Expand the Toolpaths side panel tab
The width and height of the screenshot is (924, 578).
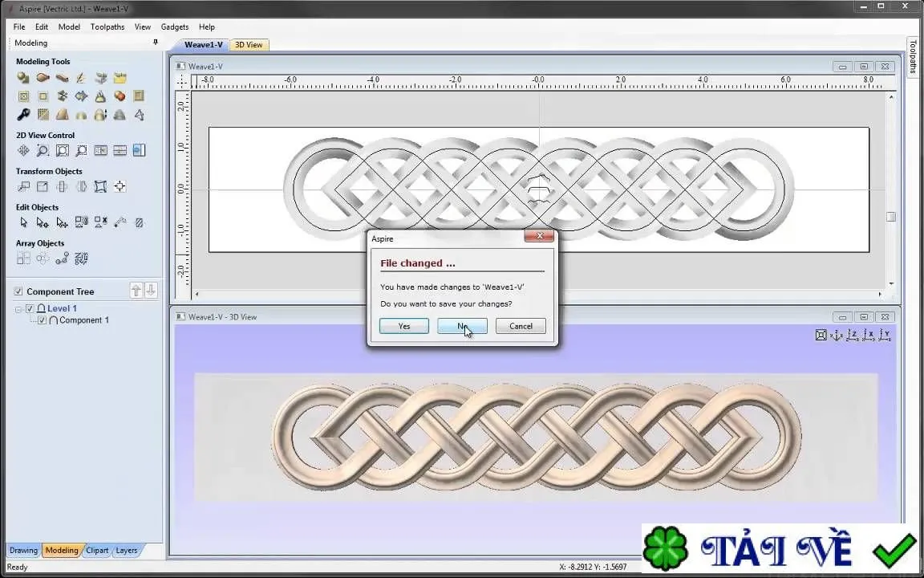913,57
